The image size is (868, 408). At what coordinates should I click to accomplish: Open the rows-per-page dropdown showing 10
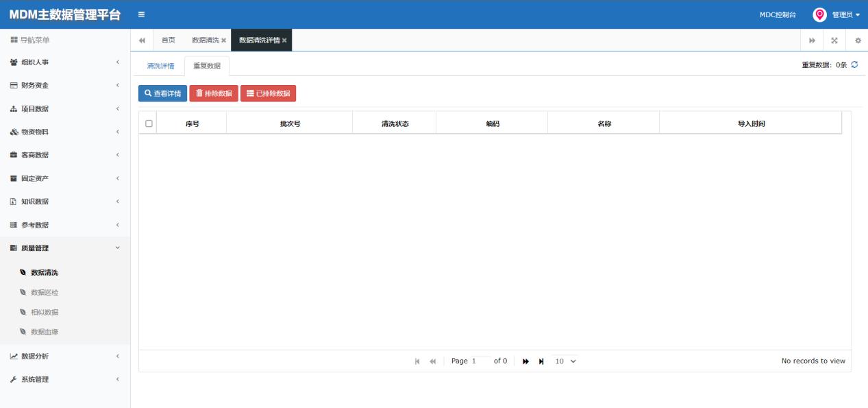[x=566, y=361]
